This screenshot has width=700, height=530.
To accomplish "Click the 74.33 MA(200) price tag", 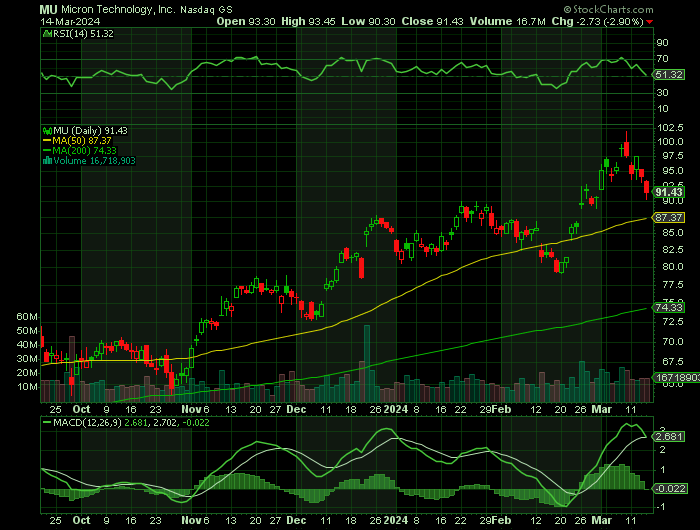I will coord(669,308).
